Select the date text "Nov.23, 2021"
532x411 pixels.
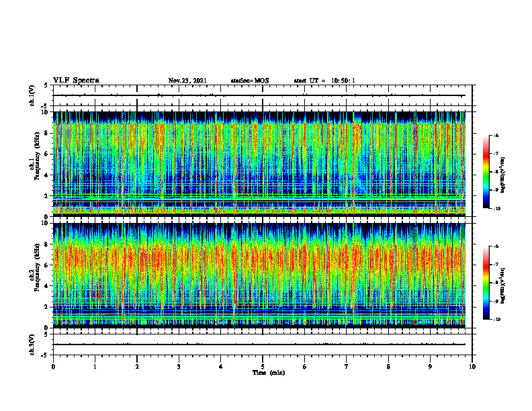pyautogui.click(x=187, y=81)
